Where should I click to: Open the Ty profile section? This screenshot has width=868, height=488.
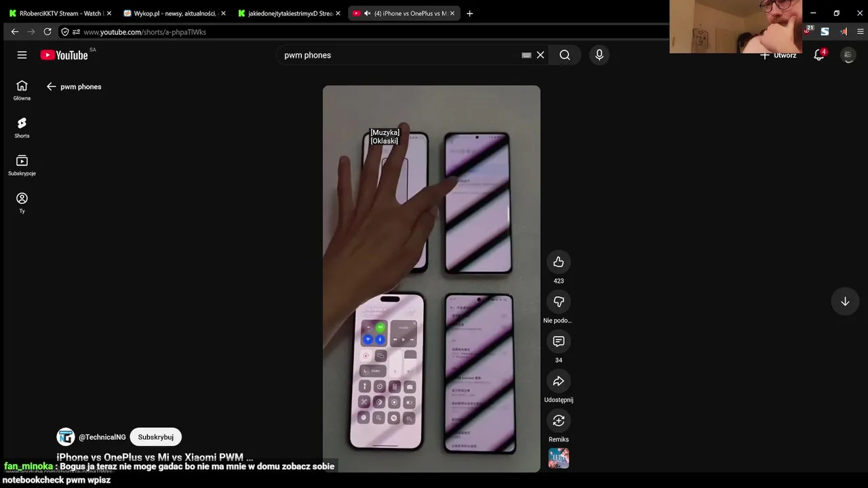[x=22, y=203]
